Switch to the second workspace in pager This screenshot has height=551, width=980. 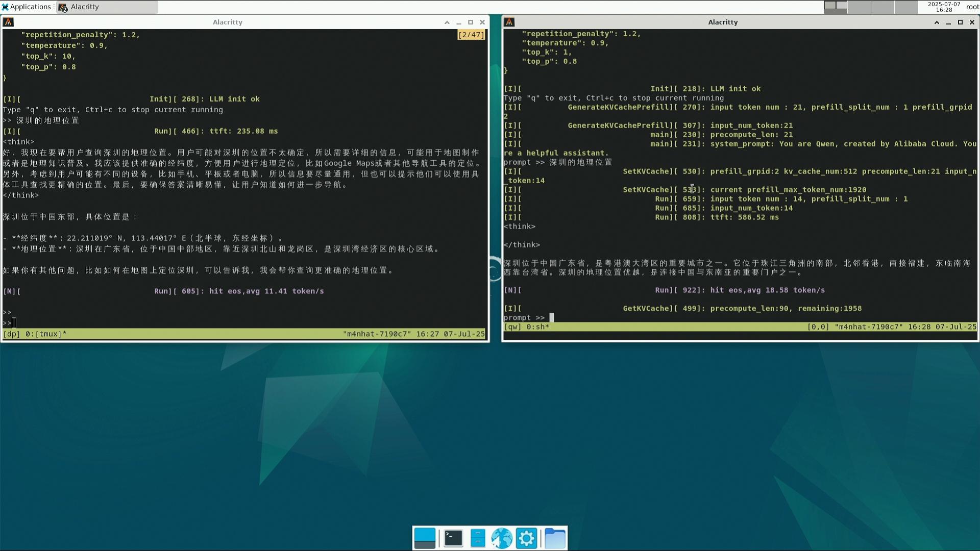pos(859,7)
